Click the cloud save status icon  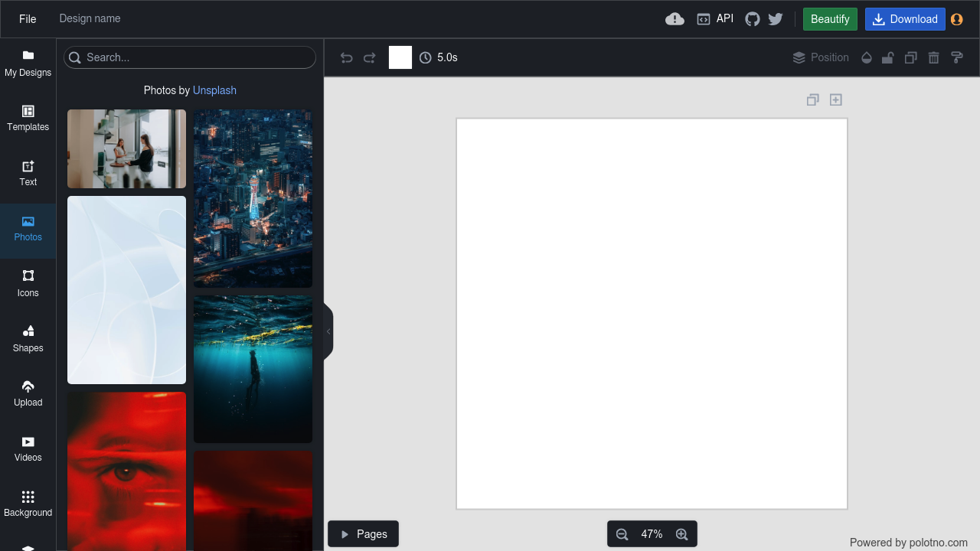[675, 19]
